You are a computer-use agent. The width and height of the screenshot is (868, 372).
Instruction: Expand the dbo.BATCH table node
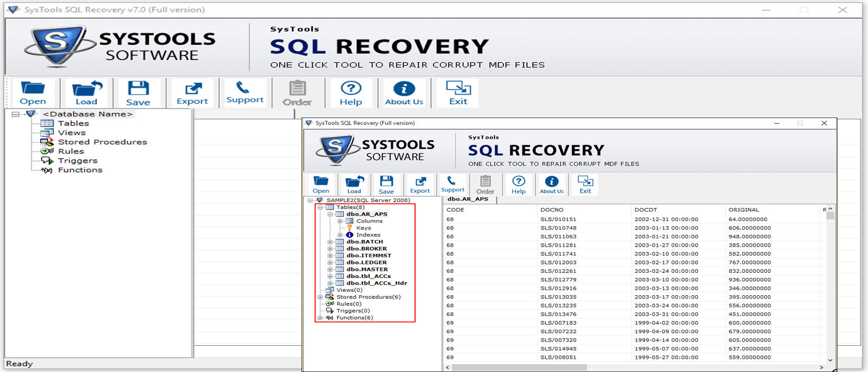coord(331,242)
